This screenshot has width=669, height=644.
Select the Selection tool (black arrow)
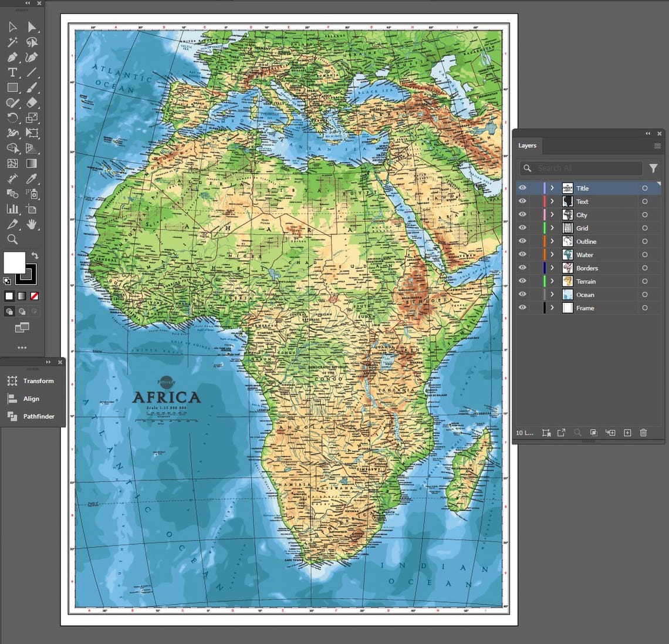(12, 28)
